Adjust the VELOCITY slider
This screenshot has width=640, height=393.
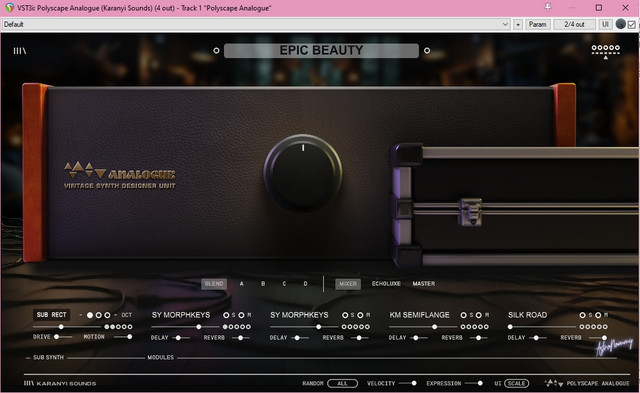[408, 383]
